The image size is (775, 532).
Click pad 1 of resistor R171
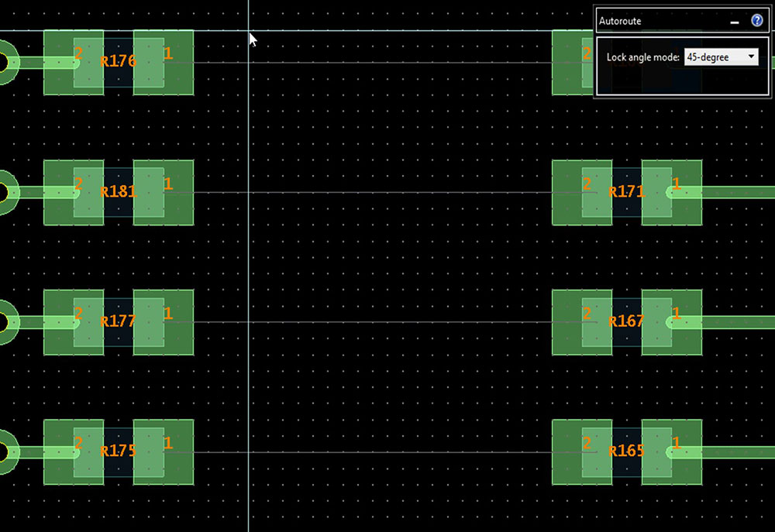(x=672, y=193)
